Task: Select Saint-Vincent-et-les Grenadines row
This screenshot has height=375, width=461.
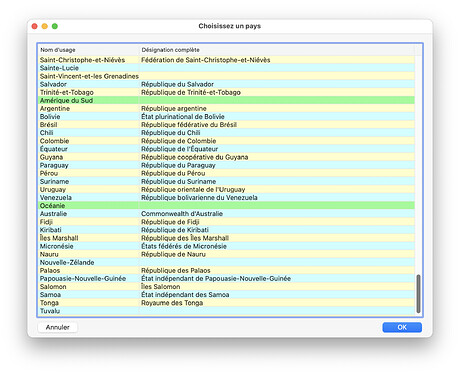Action: (226, 76)
